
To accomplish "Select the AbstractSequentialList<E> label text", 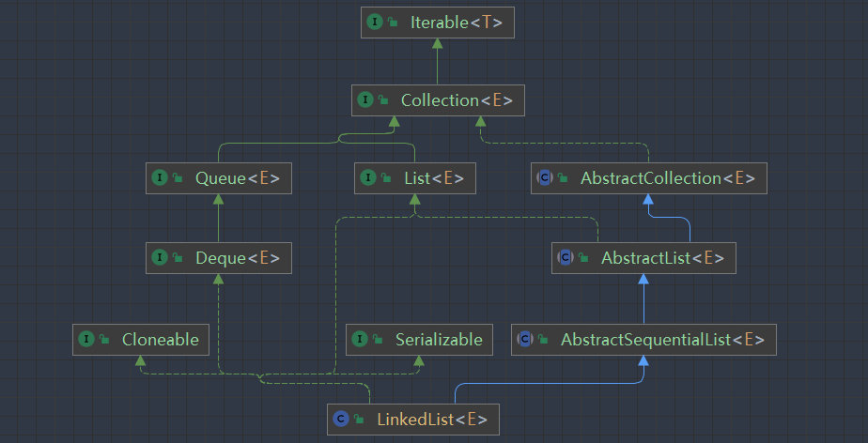I will [x=661, y=340].
